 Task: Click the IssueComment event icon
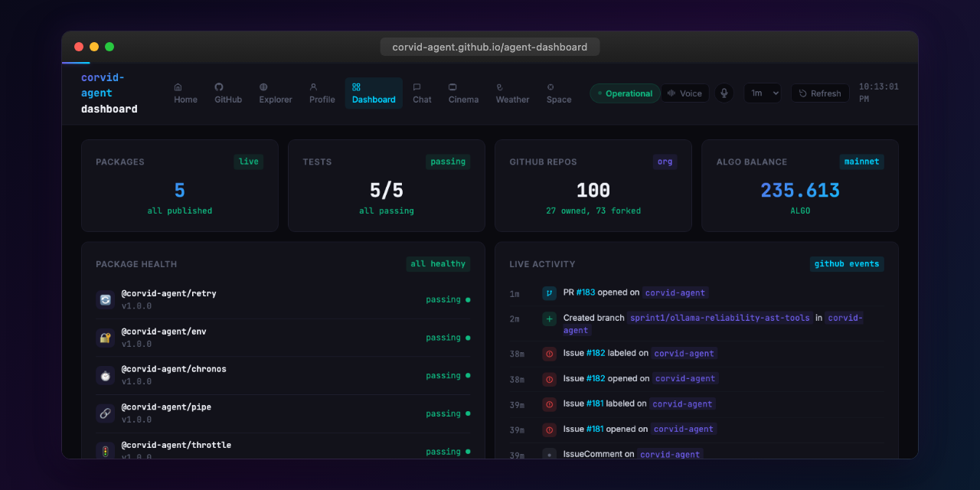click(x=549, y=454)
